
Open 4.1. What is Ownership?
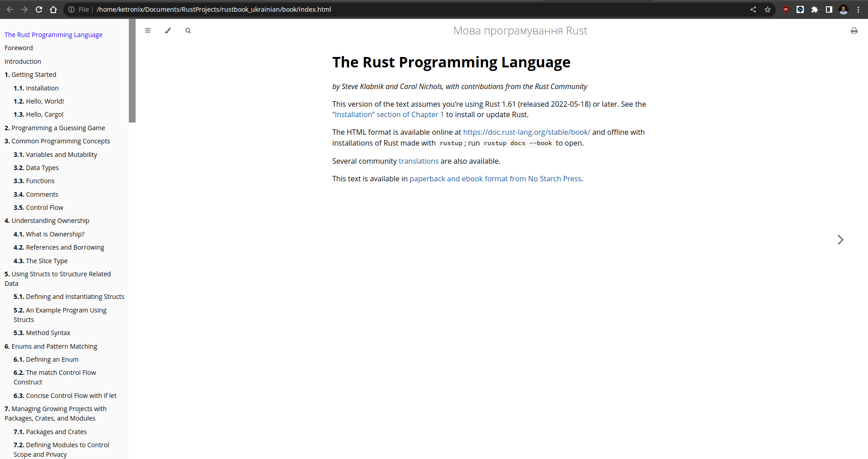49,234
